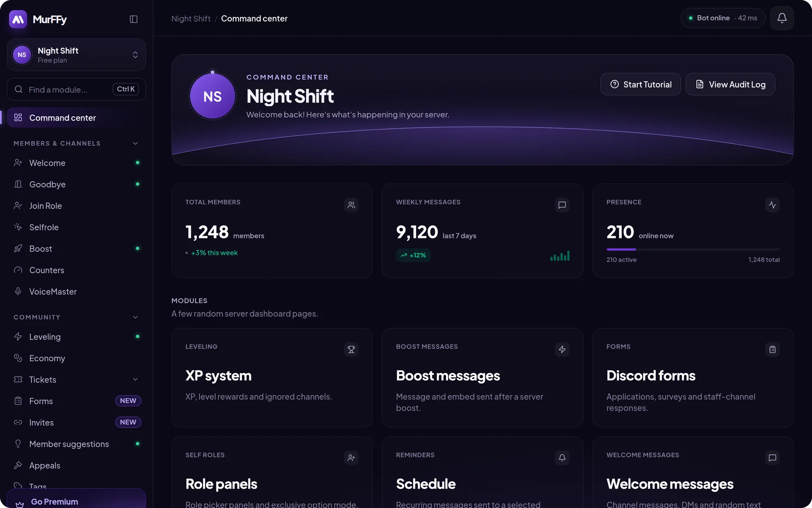Start the tutorial
Screen dimensions: 812x508
641,84
